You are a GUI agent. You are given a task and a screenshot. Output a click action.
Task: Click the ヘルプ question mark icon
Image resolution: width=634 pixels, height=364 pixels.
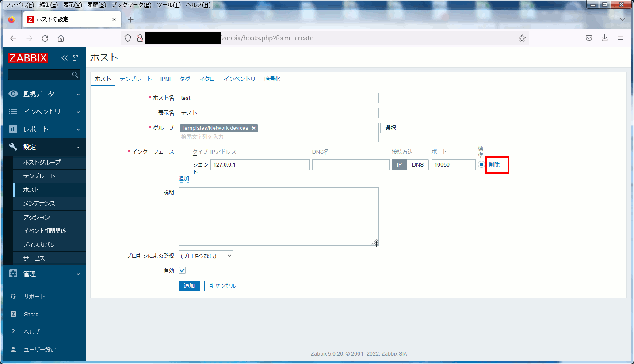[13, 332]
